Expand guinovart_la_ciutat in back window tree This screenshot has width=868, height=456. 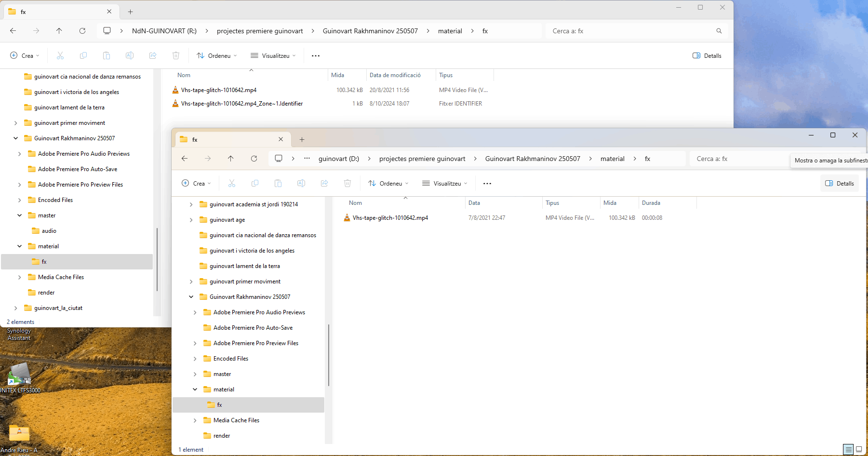(x=16, y=308)
